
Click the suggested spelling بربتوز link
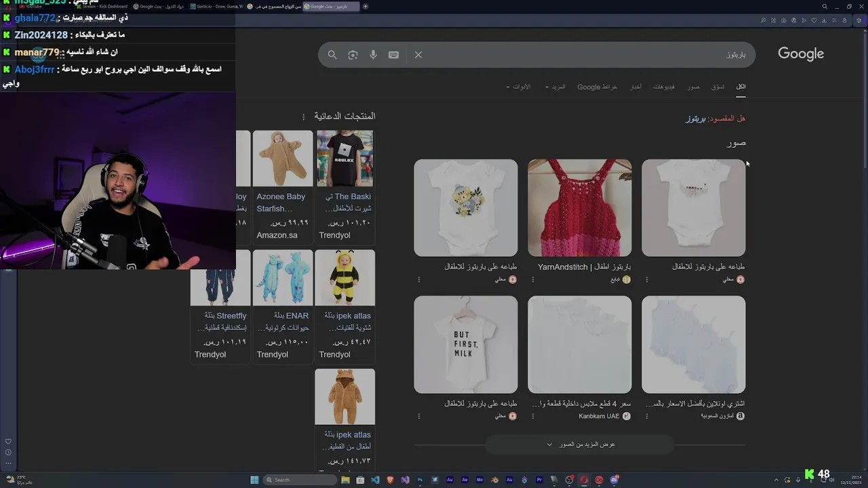coord(696,119)
